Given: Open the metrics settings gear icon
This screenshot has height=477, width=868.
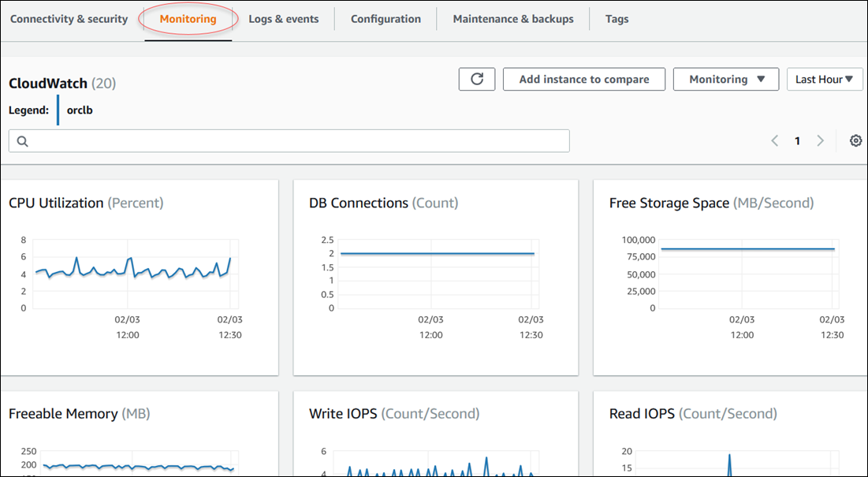Looking at the screenshot, I should tap(855, 140).
